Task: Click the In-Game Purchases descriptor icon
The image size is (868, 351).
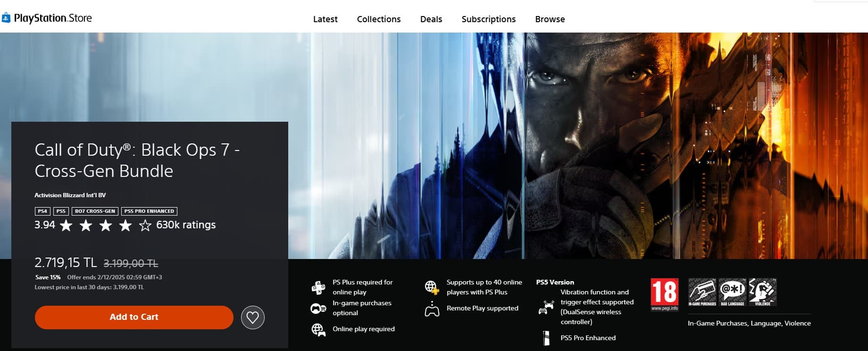Action: (x=702, y=292)
